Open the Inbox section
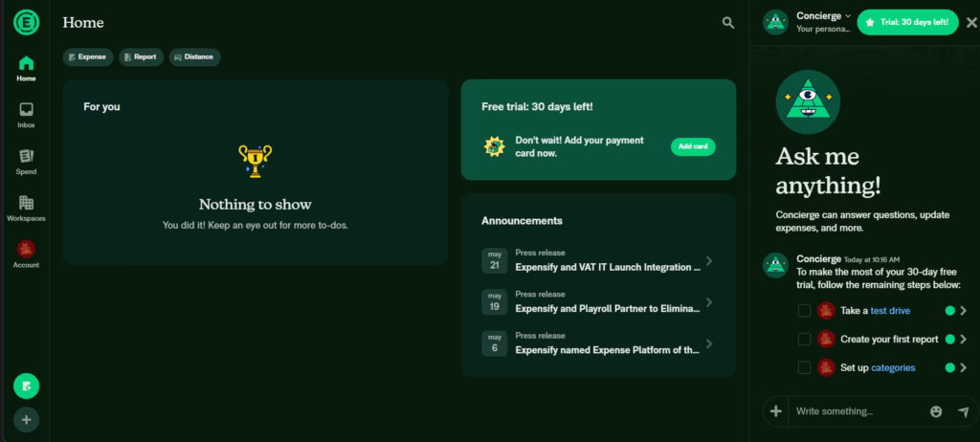 point(26,116)
